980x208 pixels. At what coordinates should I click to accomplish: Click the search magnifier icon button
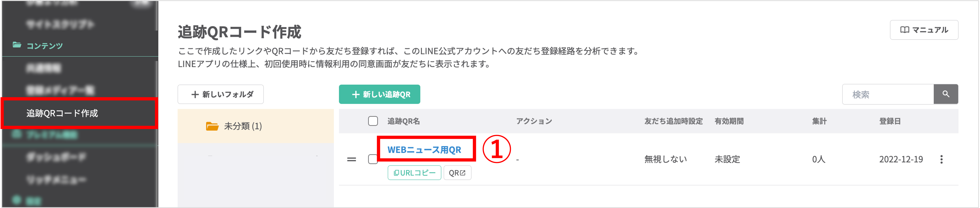tap(945, 94)
